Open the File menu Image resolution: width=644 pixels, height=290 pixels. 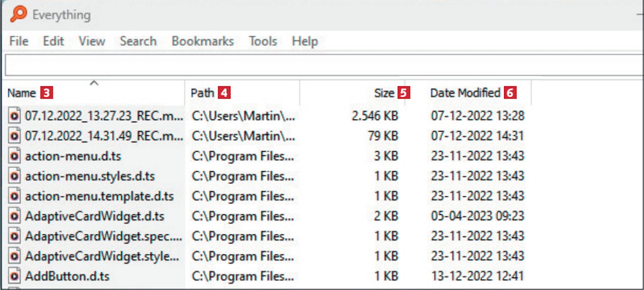tap(19, 41)
